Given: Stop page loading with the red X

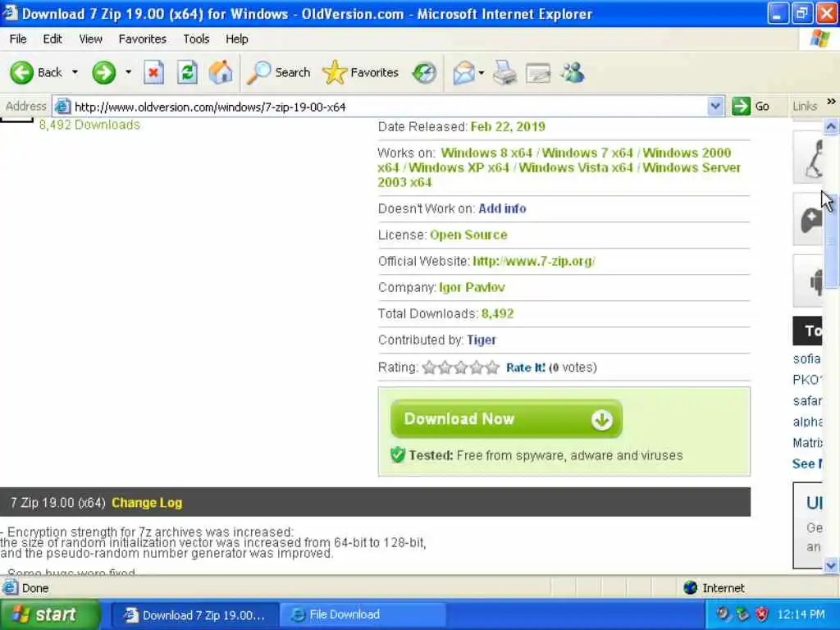Looking at the screenshot, I should click(x=153, y=72).
